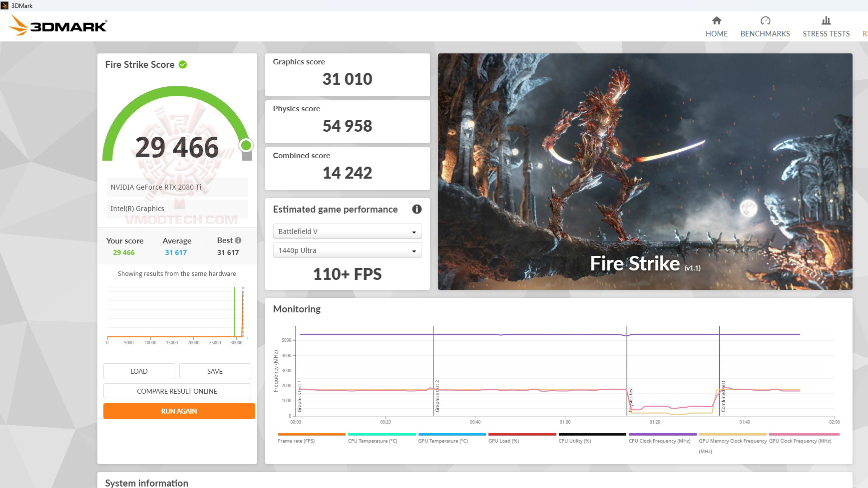The image size is (868, 488).
Task: Select the Benchmarks gauge icon
Action: (765, 21)
